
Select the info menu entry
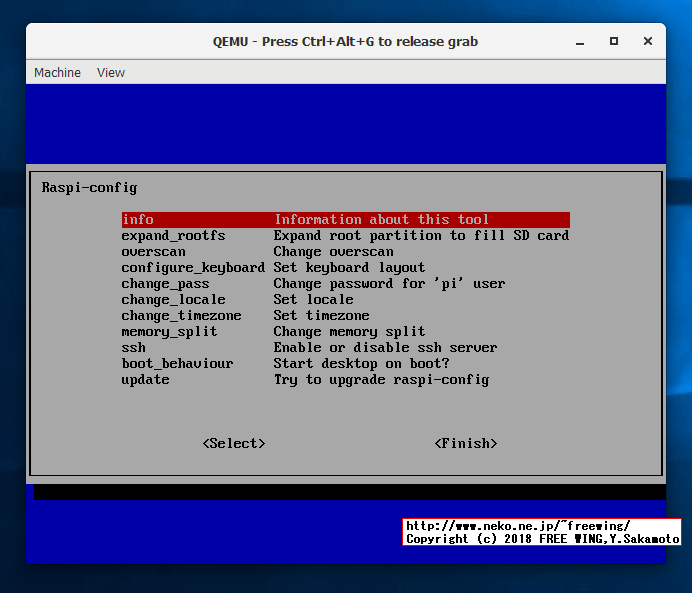[346, 220]
